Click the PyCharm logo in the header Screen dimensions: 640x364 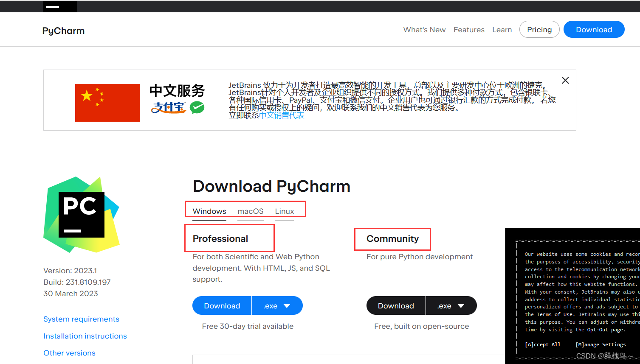click(x=63, y=31)
